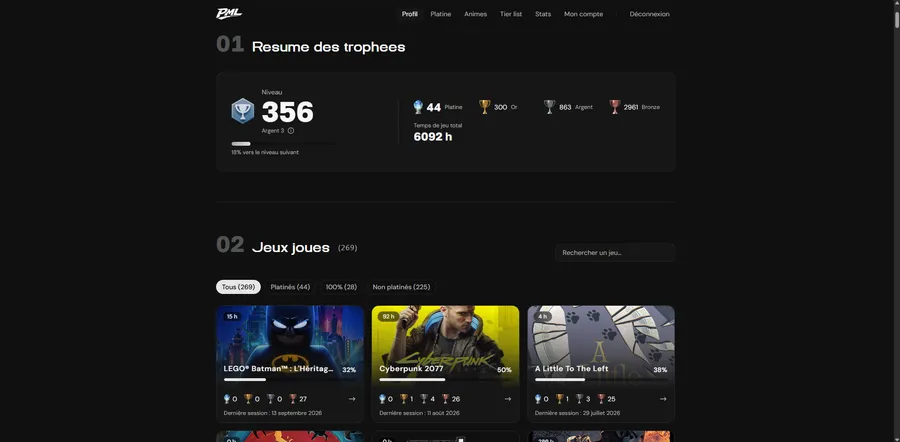Screen dimensions: 900x442
Task: Click the level progress bar
Action: 284,144
